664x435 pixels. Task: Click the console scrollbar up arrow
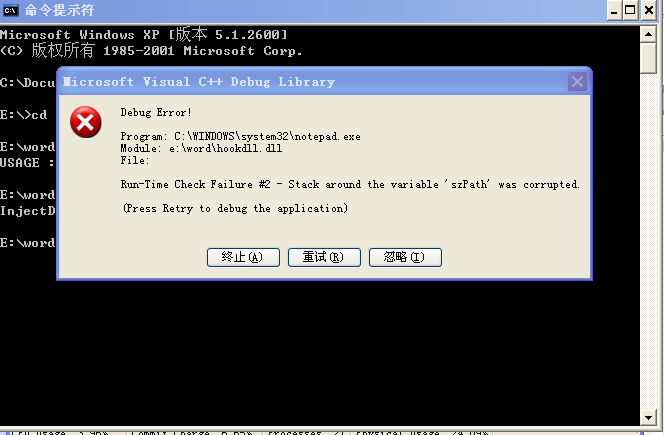pyautogui.click(x=648, y=34)
